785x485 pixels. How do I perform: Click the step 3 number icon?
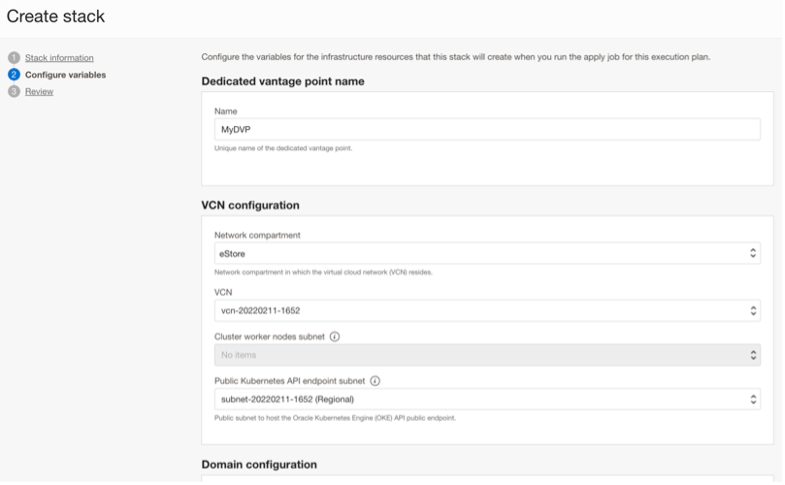(14, 92)
